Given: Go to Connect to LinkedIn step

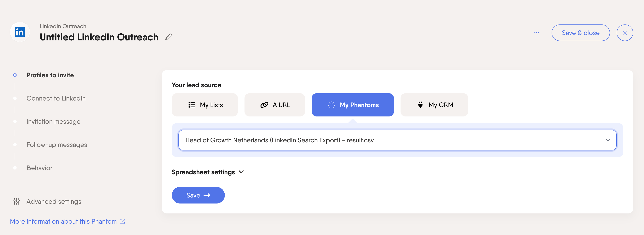Looking at the screenshot, I should 56,98.
